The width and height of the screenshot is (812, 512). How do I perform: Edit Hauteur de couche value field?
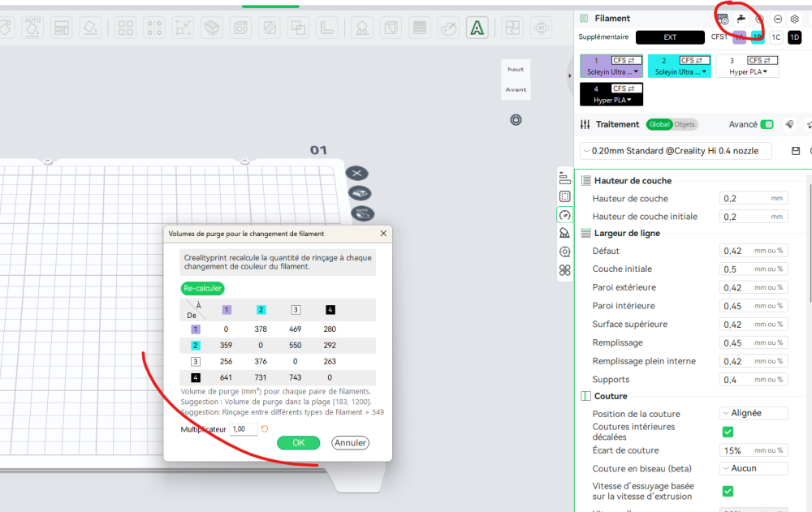(754, 198)
